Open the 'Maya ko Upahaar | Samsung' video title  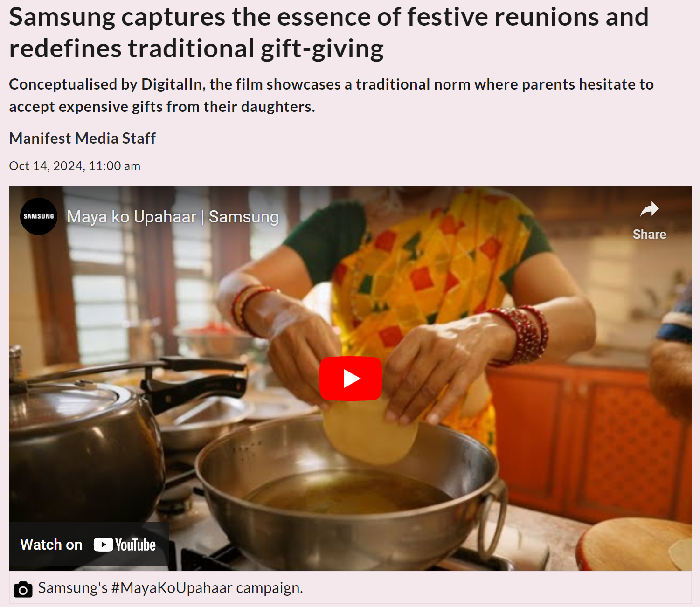tap(173, 217)
